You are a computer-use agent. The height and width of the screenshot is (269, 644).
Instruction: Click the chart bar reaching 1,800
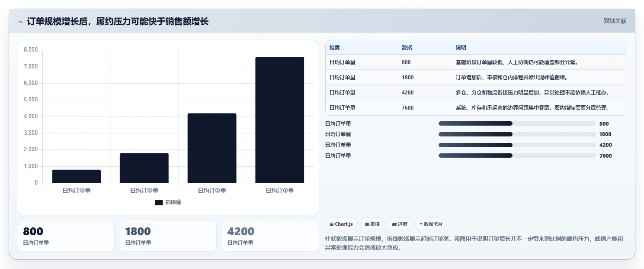pyautogui.click(x=144, y=168)
